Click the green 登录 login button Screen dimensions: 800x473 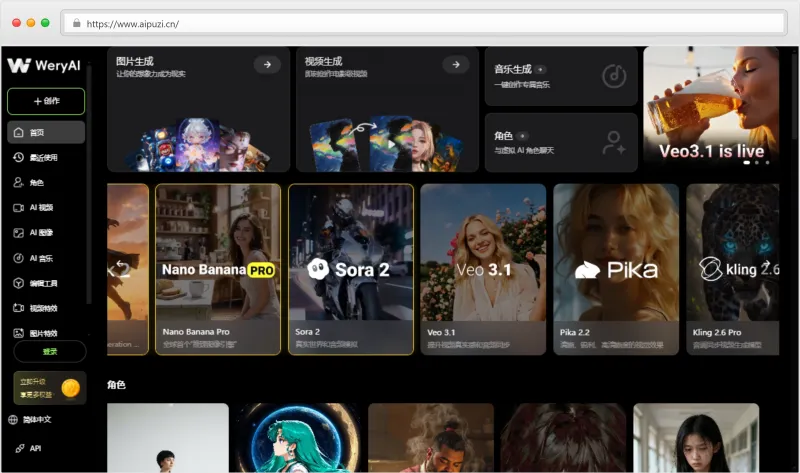click(x=49, y=351)
